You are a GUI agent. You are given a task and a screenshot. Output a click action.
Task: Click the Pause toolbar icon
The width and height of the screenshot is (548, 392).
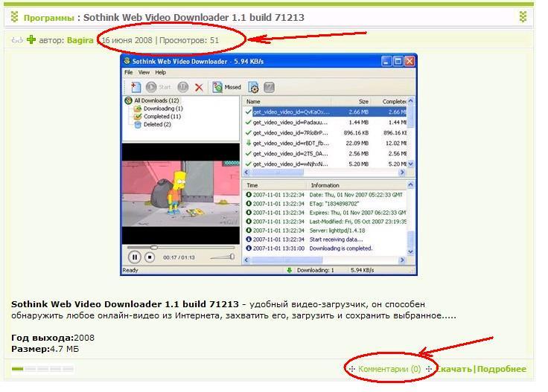(x=182, y=87)
